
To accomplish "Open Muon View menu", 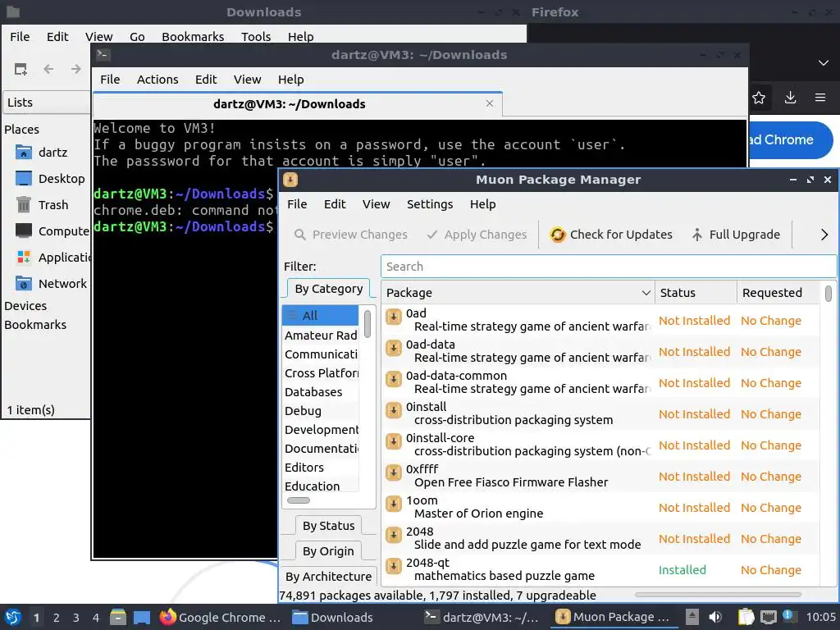I will click(376, 204).
